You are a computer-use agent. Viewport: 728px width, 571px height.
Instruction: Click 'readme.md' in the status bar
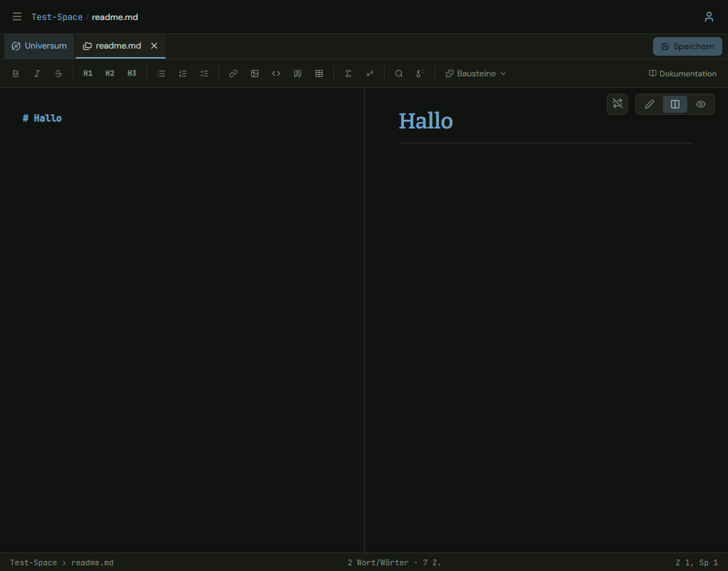point(92,562)
